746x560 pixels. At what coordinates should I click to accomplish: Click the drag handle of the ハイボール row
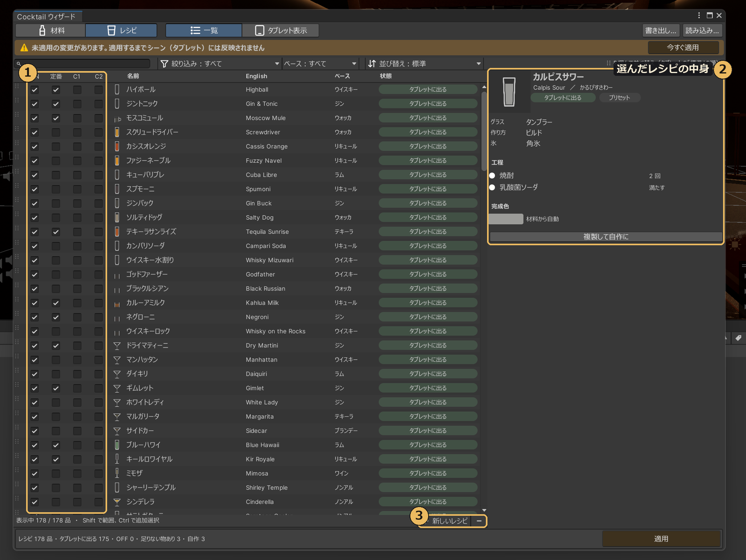pyautogui.click(x=17, y=87)
